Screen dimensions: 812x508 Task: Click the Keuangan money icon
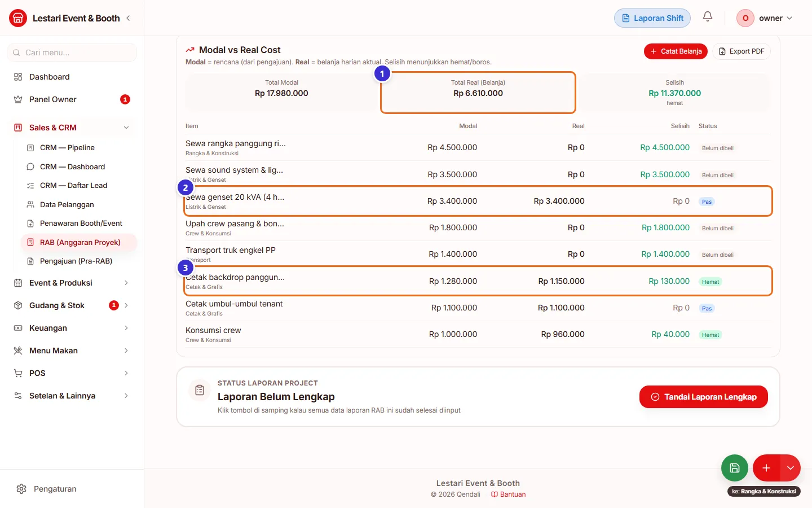[x=18, y=328]
